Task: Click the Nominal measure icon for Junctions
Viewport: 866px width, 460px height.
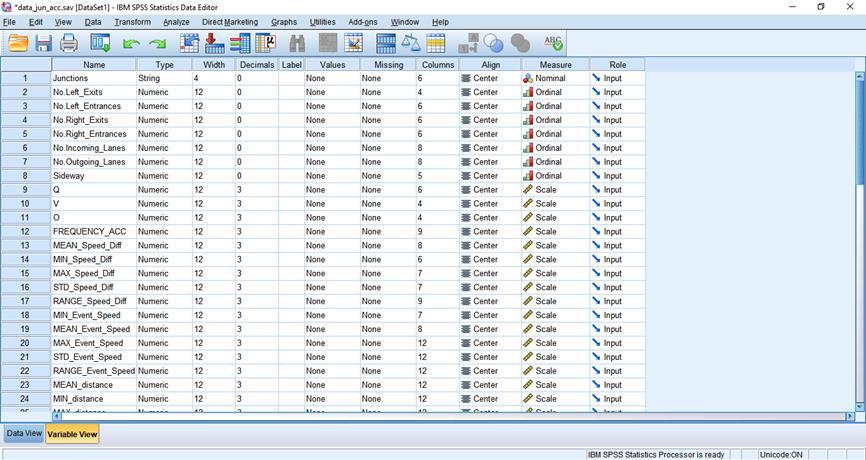Action: click(x=528, y=78)
